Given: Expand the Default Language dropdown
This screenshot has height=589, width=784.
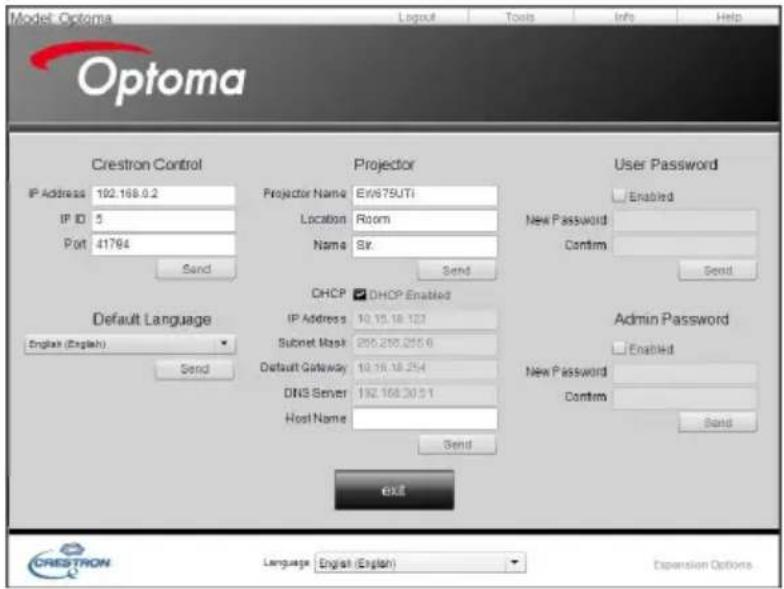Looking at the screenshot, I should pyautogui.click(x=130, y=344).
